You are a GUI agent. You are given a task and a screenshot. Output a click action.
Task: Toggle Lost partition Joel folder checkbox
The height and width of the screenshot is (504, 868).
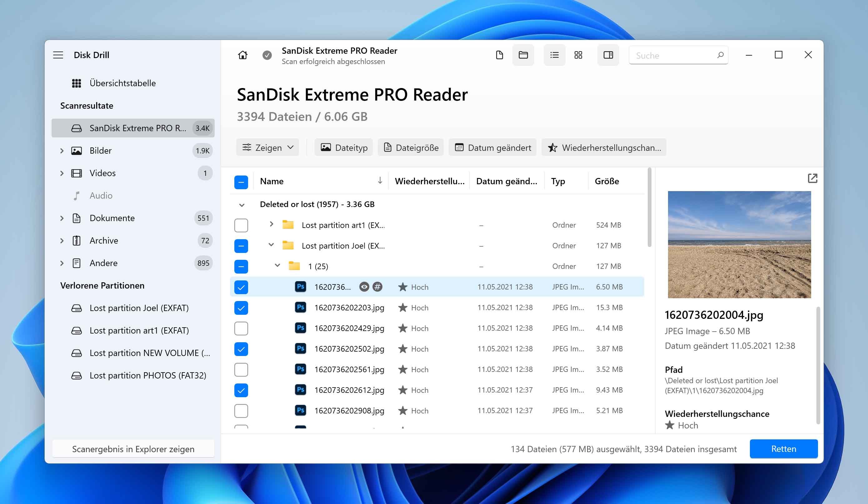[241, 246]
